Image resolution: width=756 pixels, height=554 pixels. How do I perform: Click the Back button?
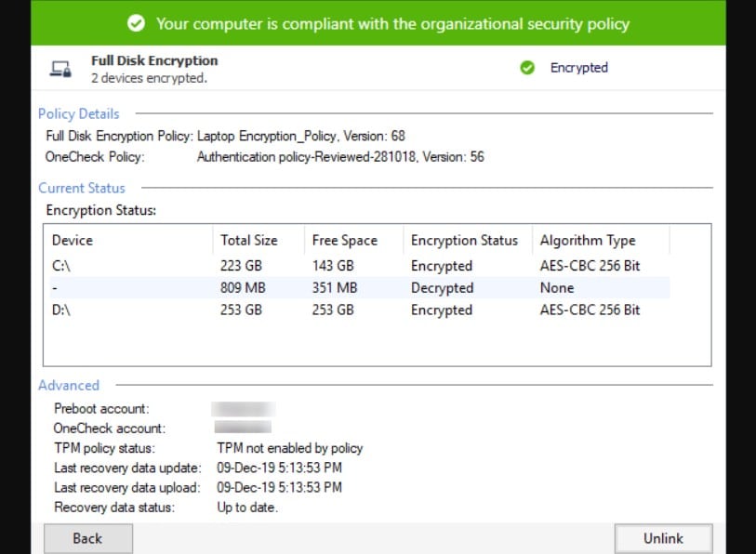88,538
